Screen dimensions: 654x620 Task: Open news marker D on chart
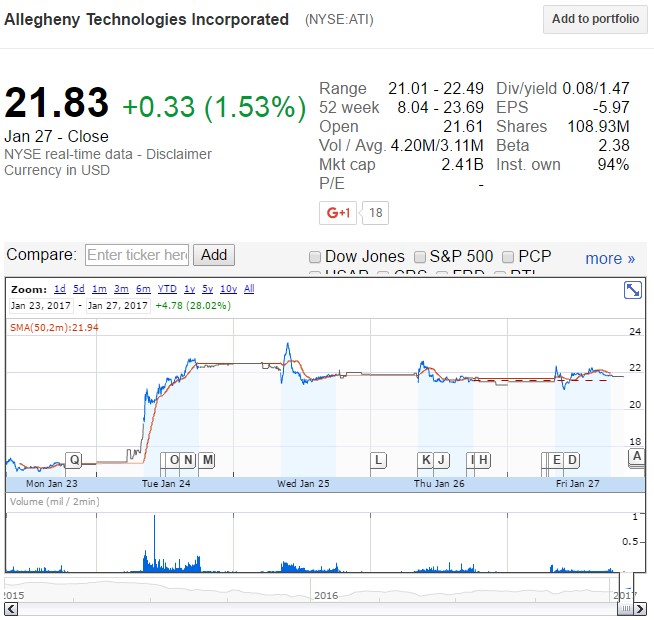[x=572, y=460]
